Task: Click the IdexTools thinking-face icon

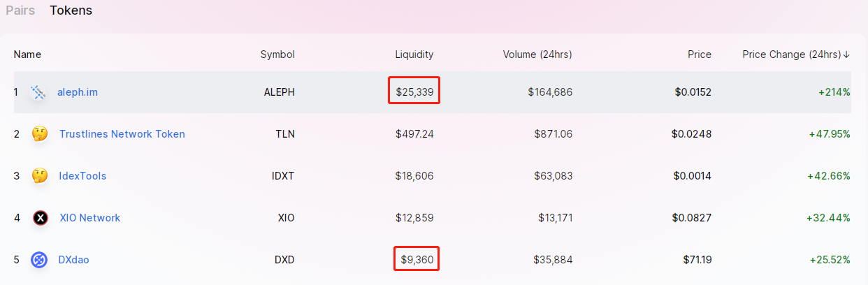Action: 40,176
